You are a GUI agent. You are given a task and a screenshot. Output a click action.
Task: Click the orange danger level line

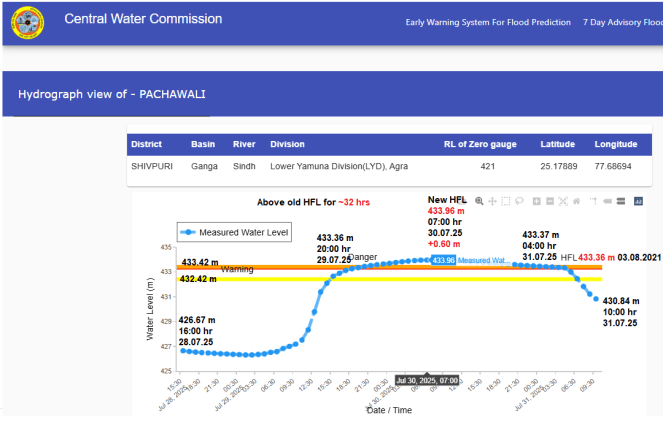click(300, 267)
